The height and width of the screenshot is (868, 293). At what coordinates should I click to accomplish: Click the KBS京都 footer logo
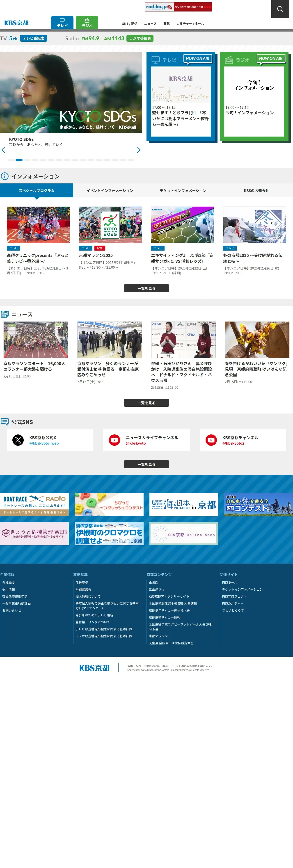94,668
